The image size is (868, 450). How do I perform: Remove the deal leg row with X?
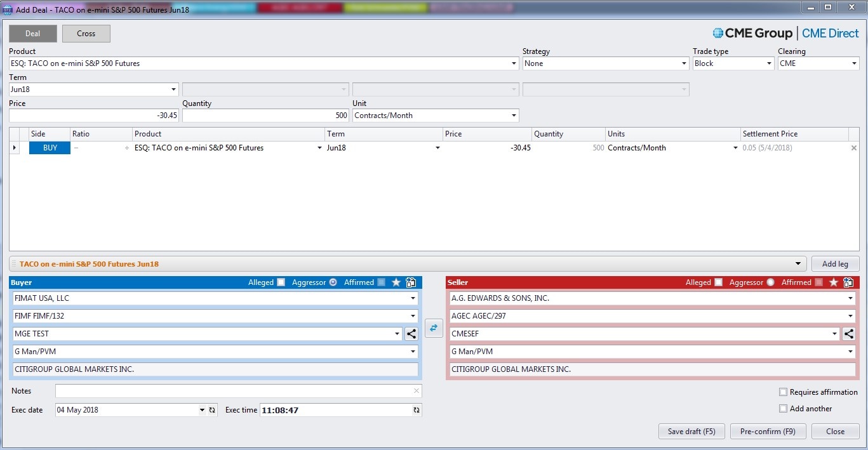click(853, 148)
